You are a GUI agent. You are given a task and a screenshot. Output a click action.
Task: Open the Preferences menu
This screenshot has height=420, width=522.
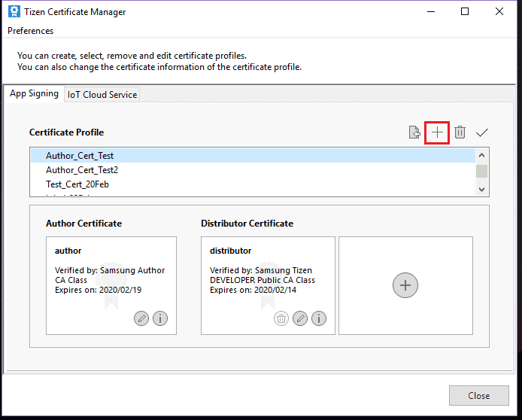point(30,31)
